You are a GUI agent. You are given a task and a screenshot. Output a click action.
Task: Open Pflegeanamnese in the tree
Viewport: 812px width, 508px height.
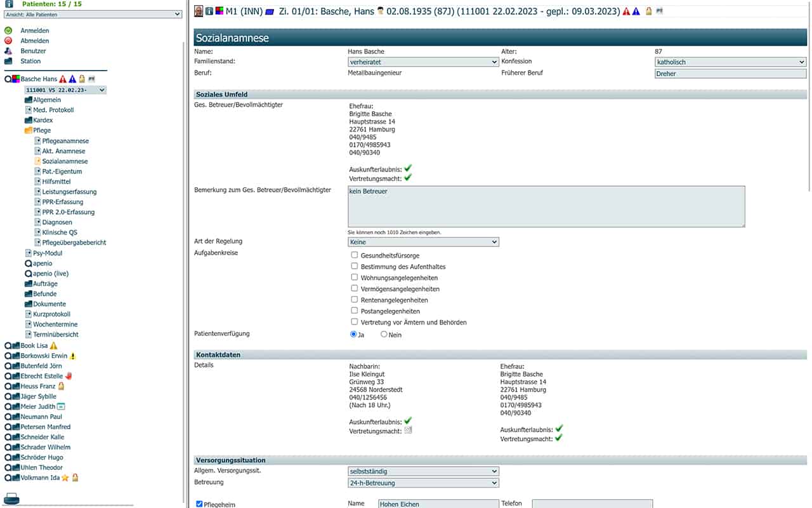(x=65, y=141)
